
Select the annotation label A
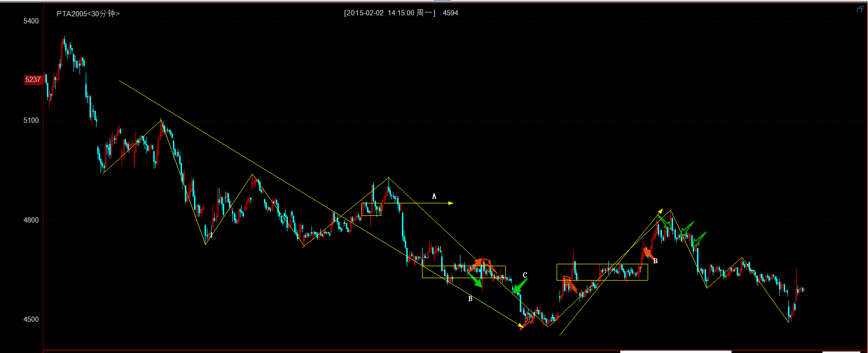click(x=434, y=196)
